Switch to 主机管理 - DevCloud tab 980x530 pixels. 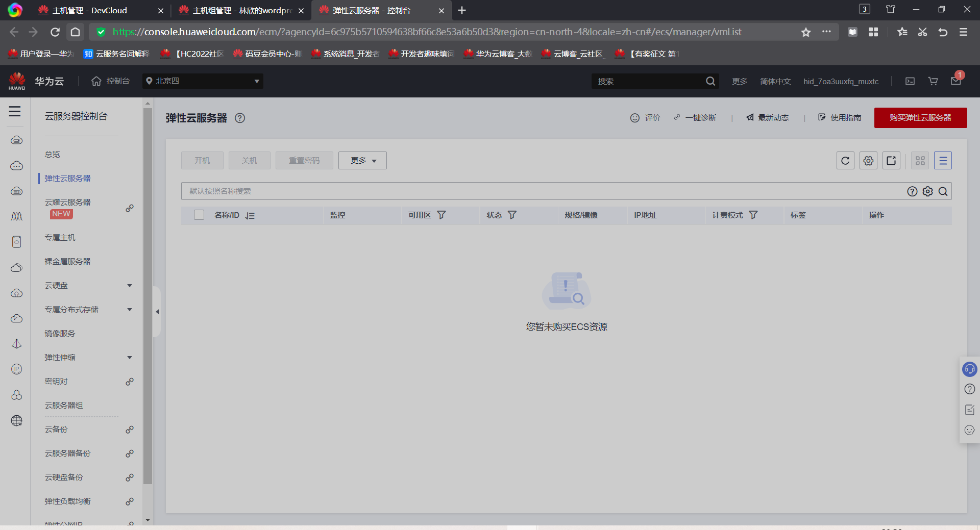100,10
